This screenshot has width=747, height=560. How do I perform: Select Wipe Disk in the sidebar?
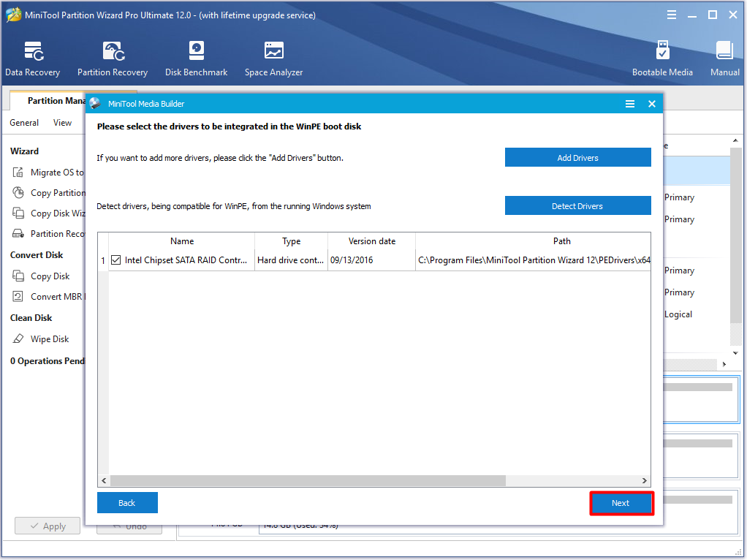point(50,339)
